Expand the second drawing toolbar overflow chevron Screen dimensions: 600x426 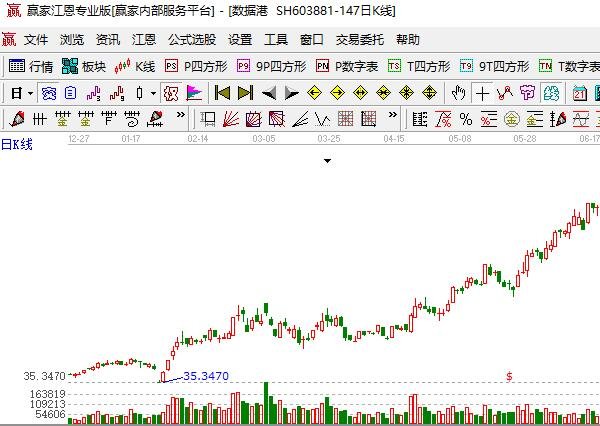[x=393, y=114]
